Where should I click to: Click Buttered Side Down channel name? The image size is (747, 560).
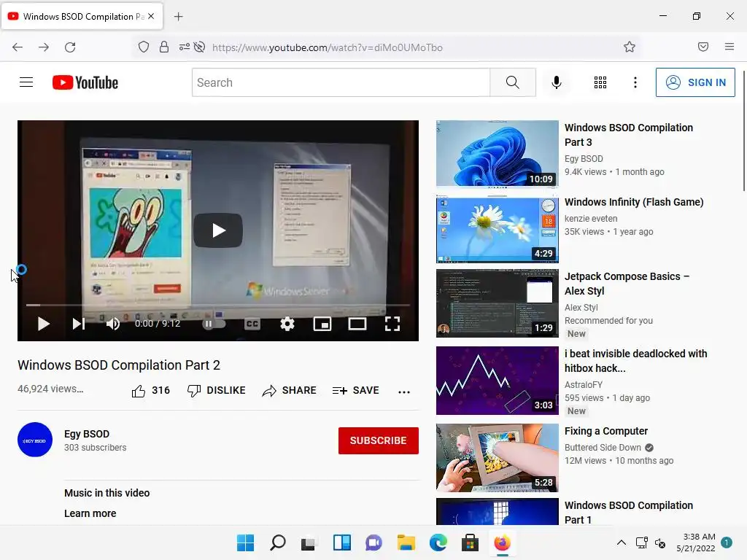point(603,448)
